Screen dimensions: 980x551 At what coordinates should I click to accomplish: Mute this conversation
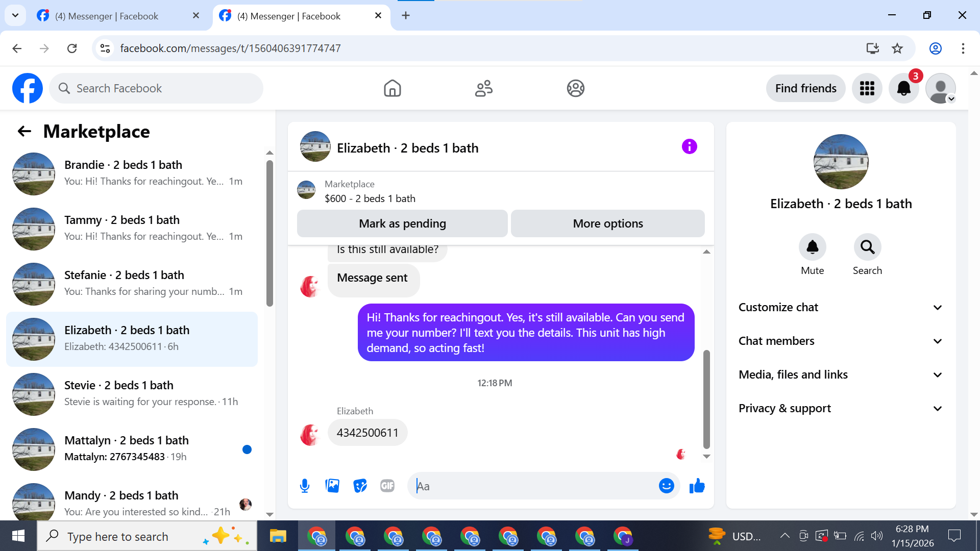click(x=812, y=247)
